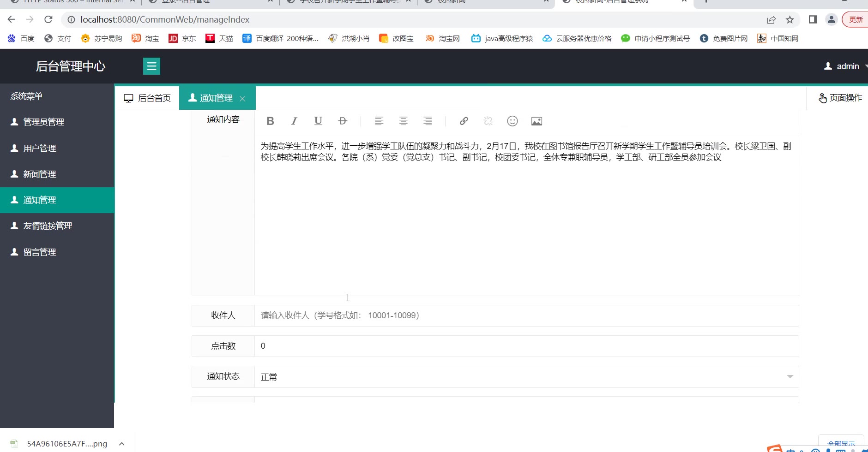Click the site info icon in address bar
Viewport: 868px width, 452px height.
coord(71,20)
